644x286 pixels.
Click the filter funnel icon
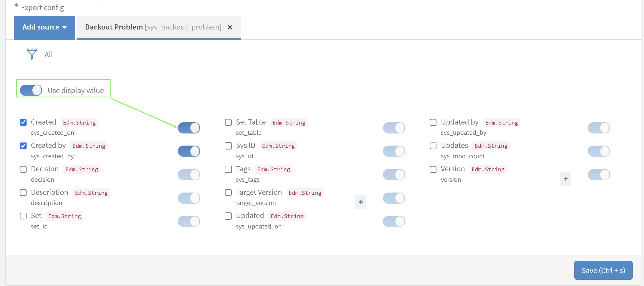click(32, 54)
